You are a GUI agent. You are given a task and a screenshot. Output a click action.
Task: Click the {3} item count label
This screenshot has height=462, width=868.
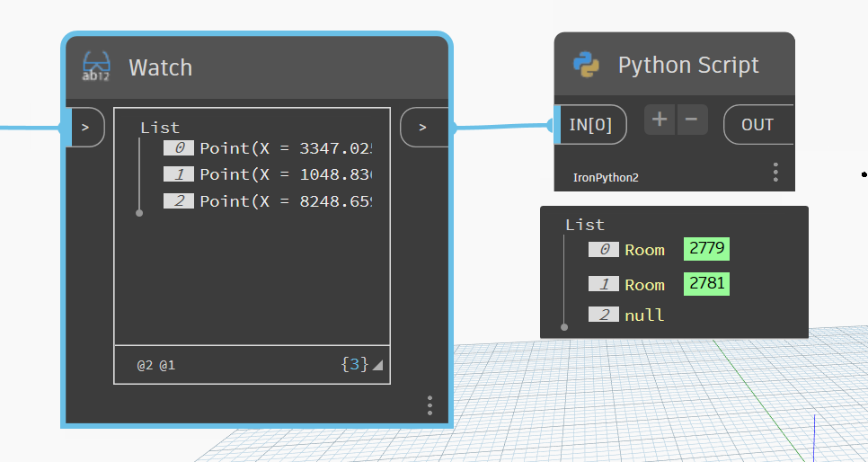tap(355, 364)
